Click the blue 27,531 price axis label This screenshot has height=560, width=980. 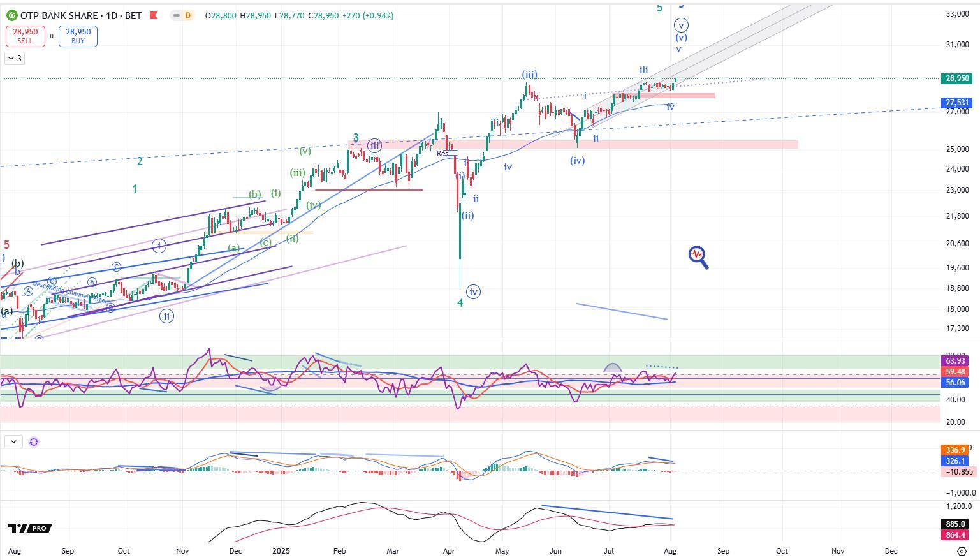[957, 103]
